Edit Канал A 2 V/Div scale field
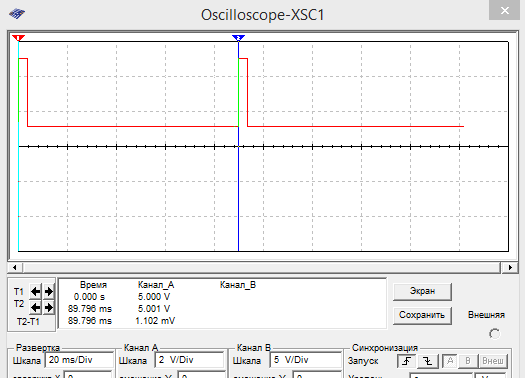 (x=190, y=360)
